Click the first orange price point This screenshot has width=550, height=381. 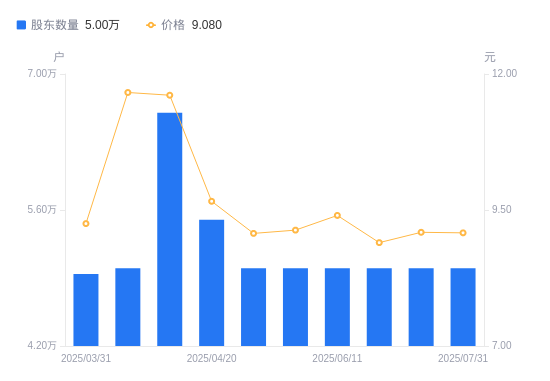[x=86, y=223]
